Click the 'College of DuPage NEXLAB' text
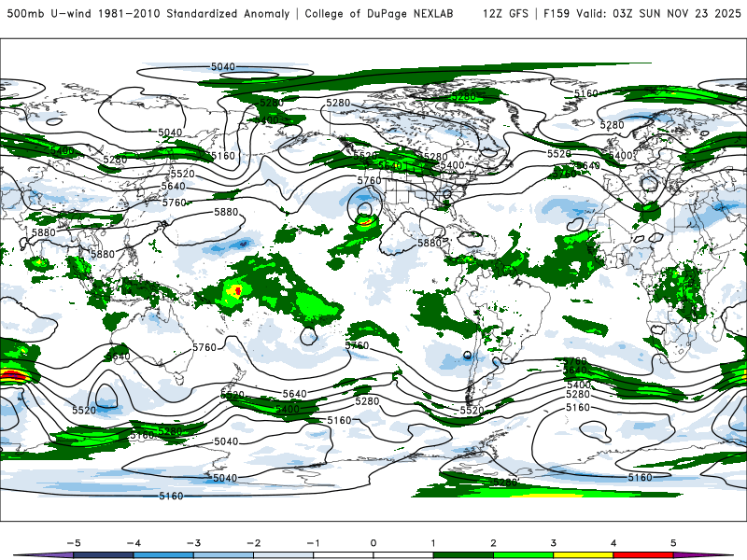 379,13
